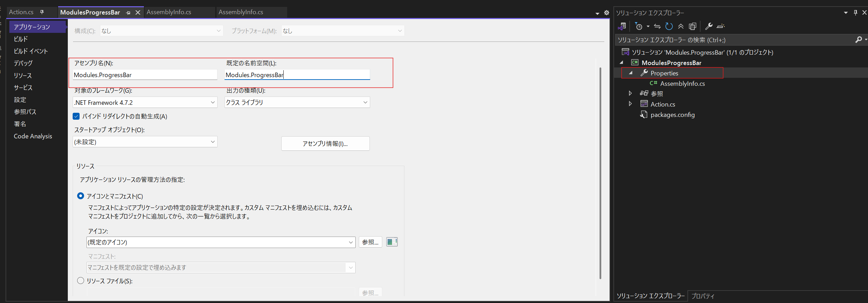Switch to the プロパティ bottom tab
This screenshot has height=303, width=868.
tap(703, 296)
